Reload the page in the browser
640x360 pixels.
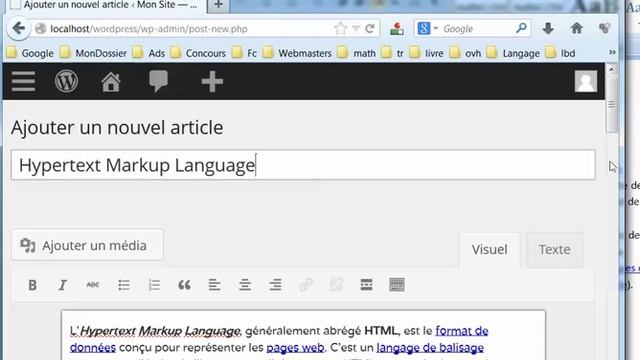[x=370, y=29]
